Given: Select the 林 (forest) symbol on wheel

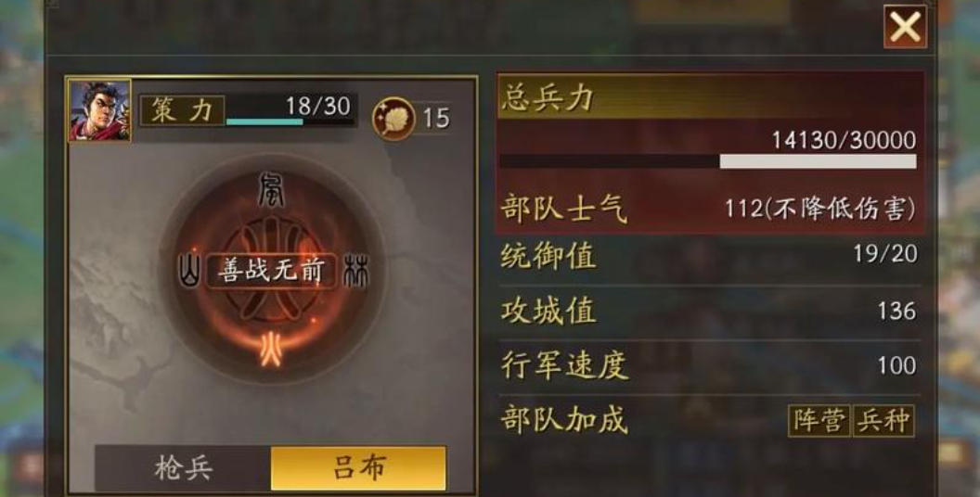Looking at the screenshot, I should tap(357, 271).
